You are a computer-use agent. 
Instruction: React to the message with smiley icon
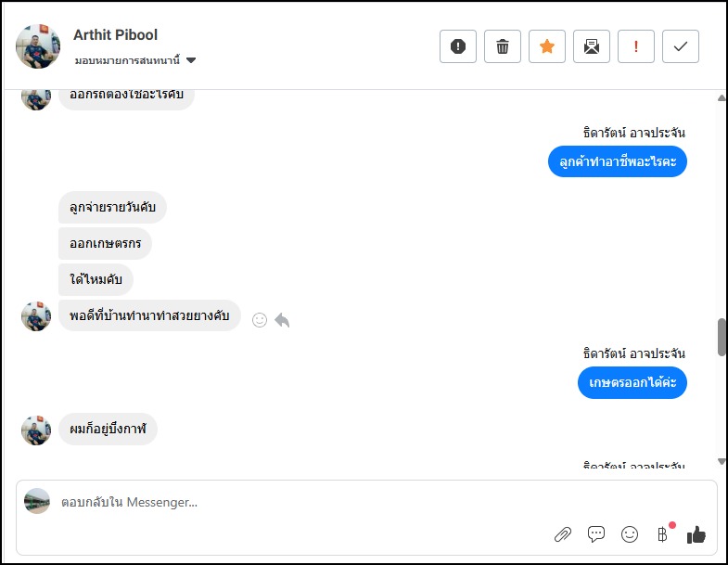pos(260,320)
